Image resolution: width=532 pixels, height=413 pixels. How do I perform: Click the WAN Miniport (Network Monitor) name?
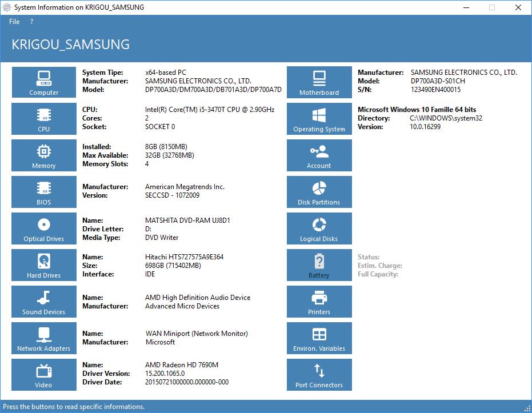point(197,334)
